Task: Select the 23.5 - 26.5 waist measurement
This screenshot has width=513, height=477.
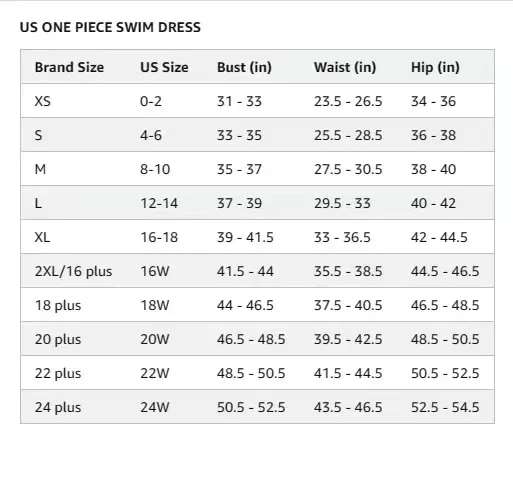Action: point(348,101)
